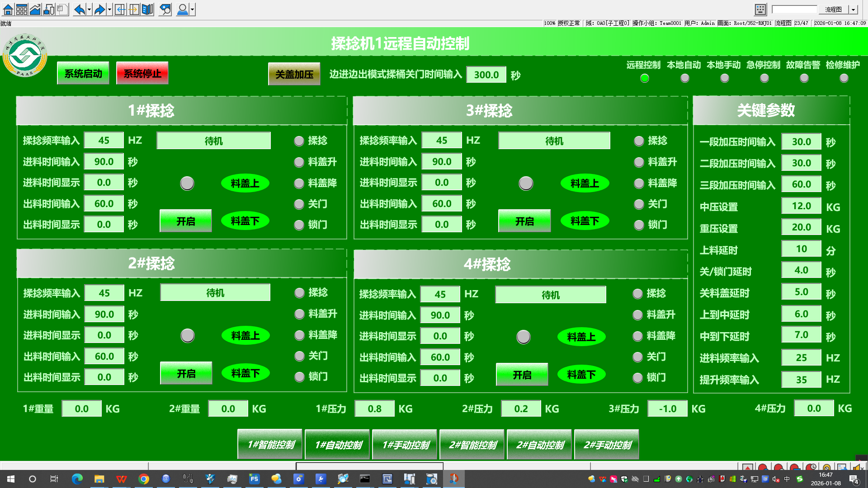Expand the back navigation history dropdown
This screenshot has height=488, width=868.
pyautogui.click(x=89, y=9)
